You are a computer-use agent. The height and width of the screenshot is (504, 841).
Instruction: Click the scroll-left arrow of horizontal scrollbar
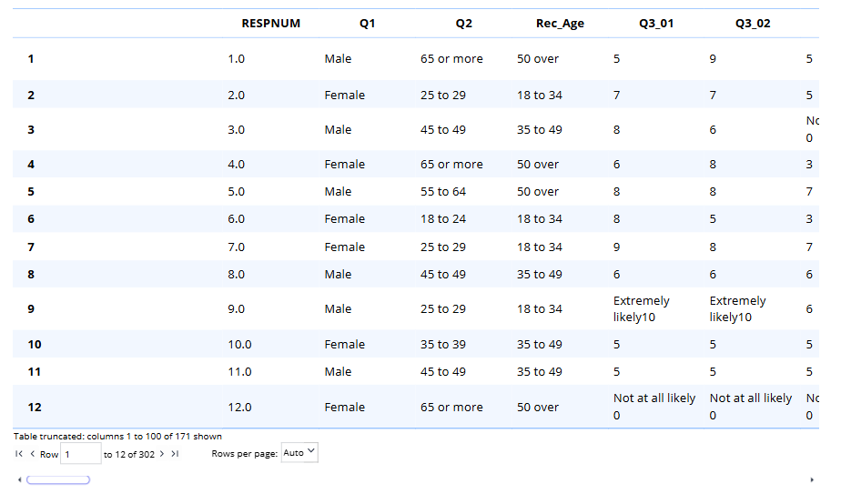point(19,479)
